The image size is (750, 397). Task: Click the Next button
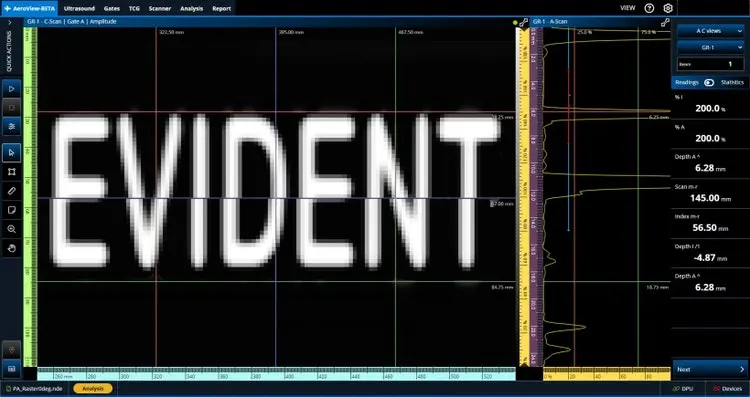click(710, 369)
